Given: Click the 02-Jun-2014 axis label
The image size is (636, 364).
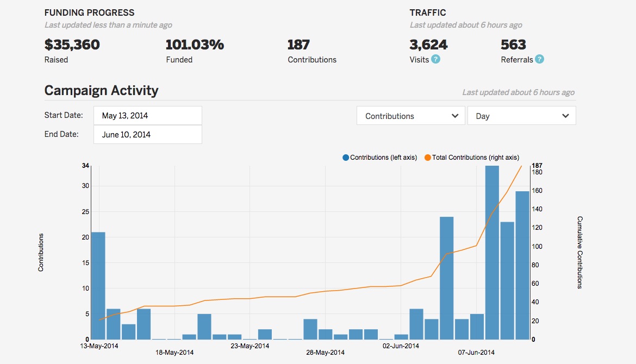Looking at the screenshot, I should (401, 346).
